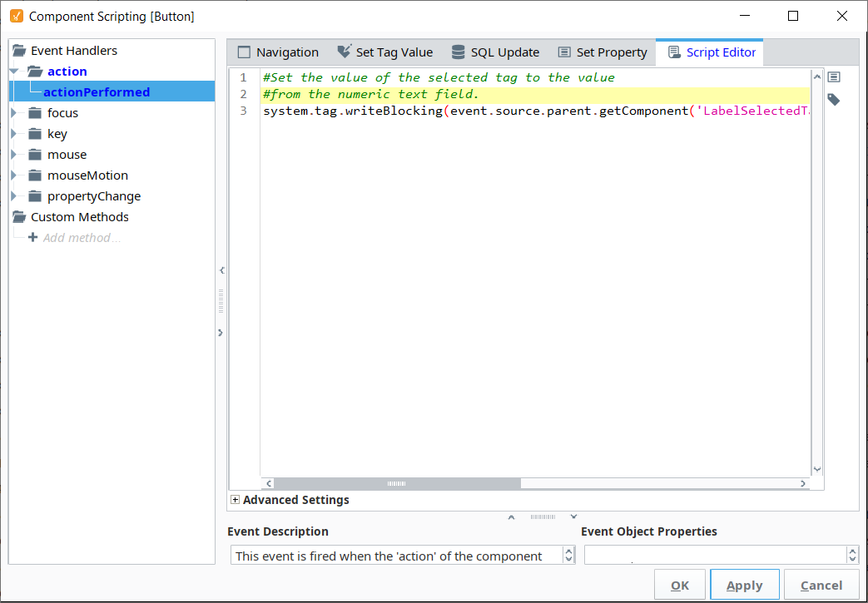Click the Component Scripting window title icon
Image resolution: width=868 pixels, height=603 pixels.
click(x=16, y=16)
